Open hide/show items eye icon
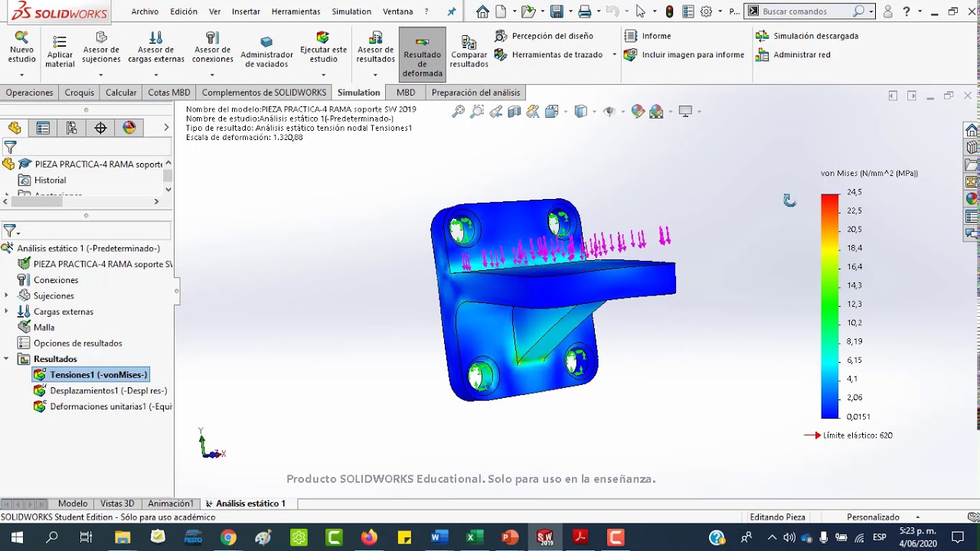 [x=609, y=112]
